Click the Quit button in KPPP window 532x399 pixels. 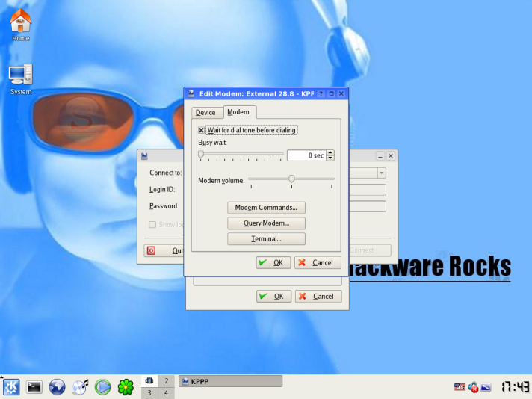(x=164, y=251)
